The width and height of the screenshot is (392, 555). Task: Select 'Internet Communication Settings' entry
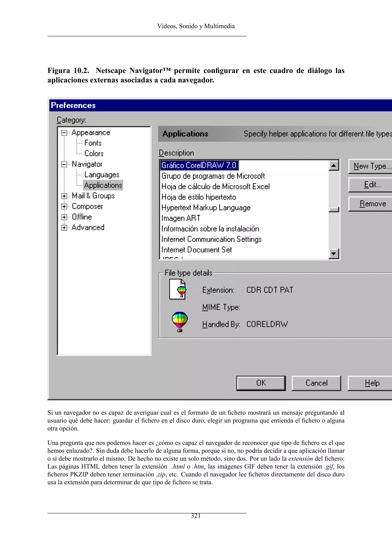point(212,239)
